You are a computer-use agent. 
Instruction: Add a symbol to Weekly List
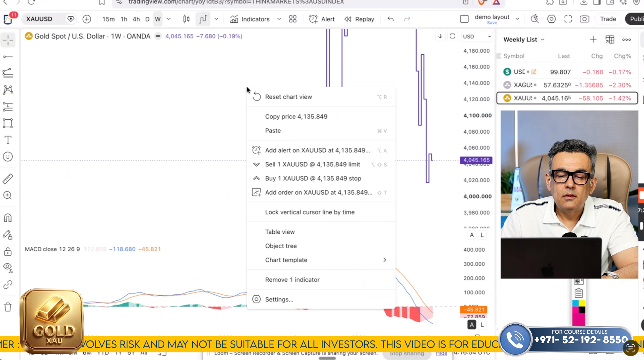(x=593, y=39)
